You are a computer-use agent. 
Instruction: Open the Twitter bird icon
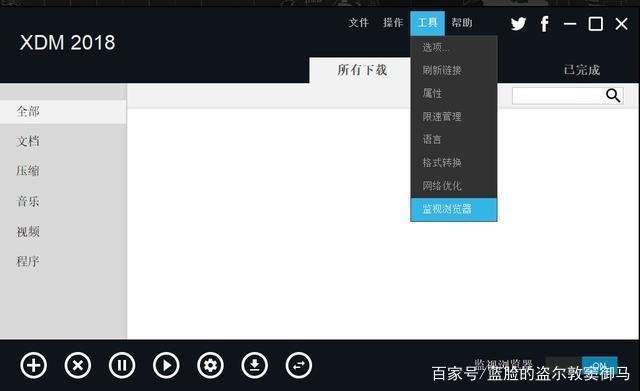point(518,24)
